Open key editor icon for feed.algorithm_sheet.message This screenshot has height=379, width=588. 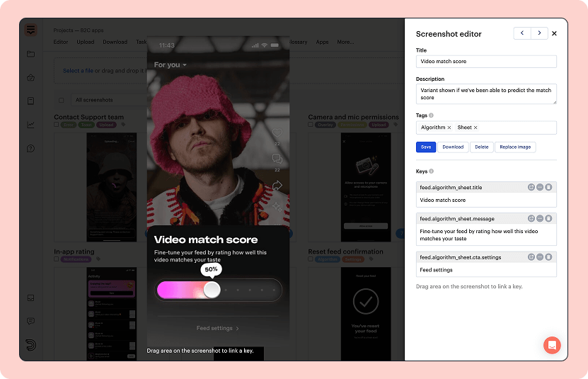coord(531,218)
